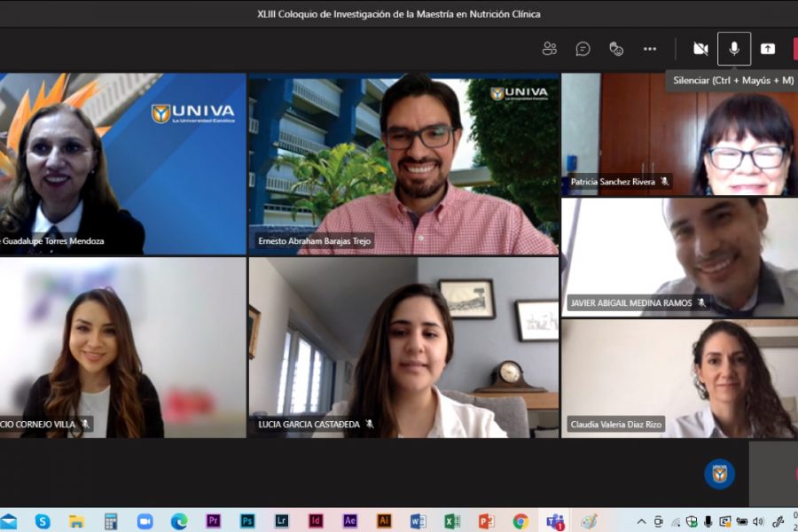This screenshot has width=798, height=532.
Task: Open the meeting chat panel
Action: click(x=583, y=49)
